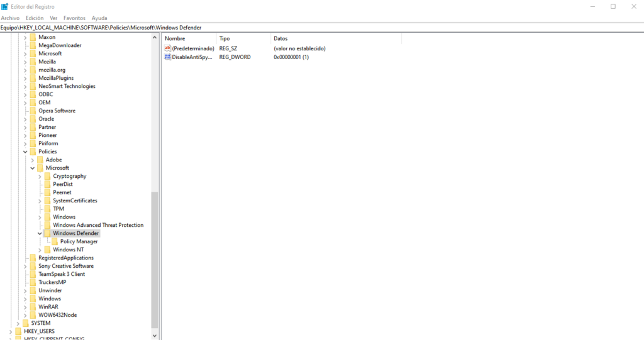
Task: Select the Opera Software folder icon
Action: [33, 111]
